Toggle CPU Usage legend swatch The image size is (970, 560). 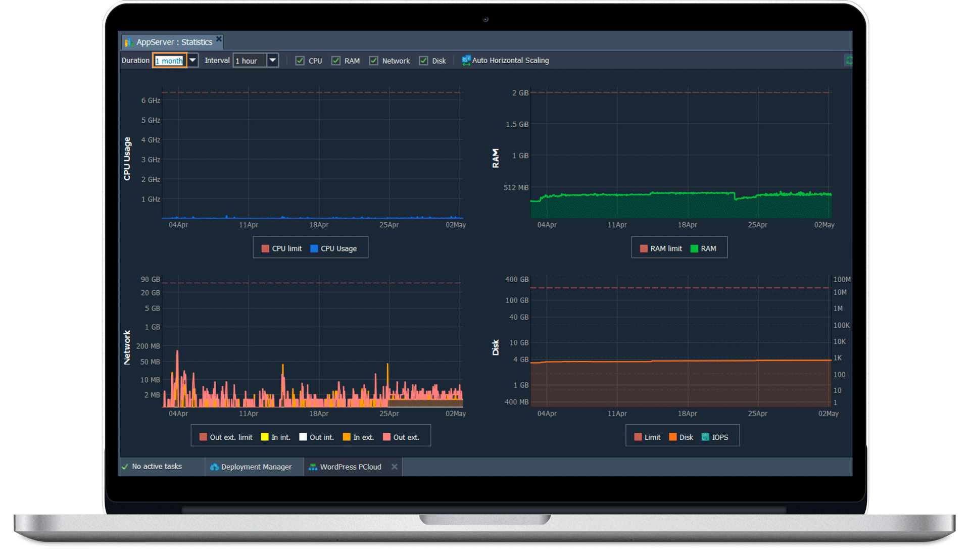coord(314,248)
